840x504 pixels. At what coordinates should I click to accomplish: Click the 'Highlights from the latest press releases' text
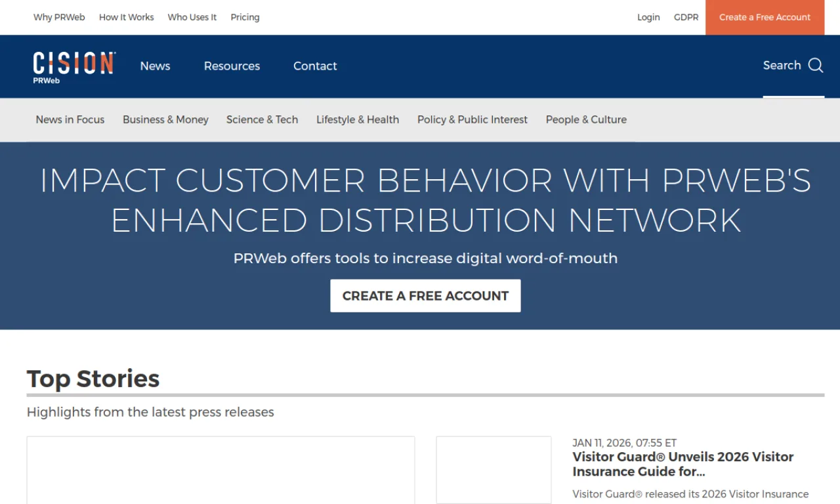[150, 412]
